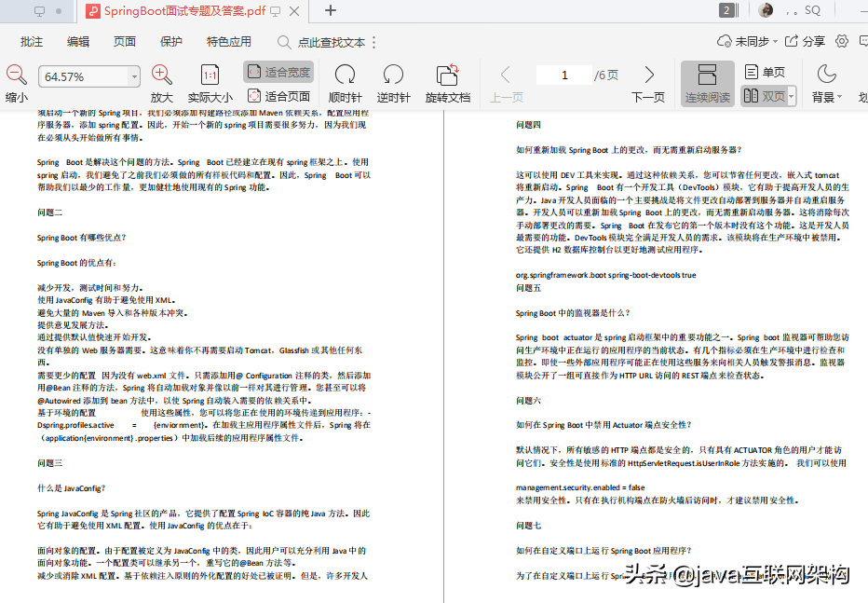Image resolution: width=868 pixels, height=603 pixels.
Task: Click the home monitor tab icon
Action: 39,11
